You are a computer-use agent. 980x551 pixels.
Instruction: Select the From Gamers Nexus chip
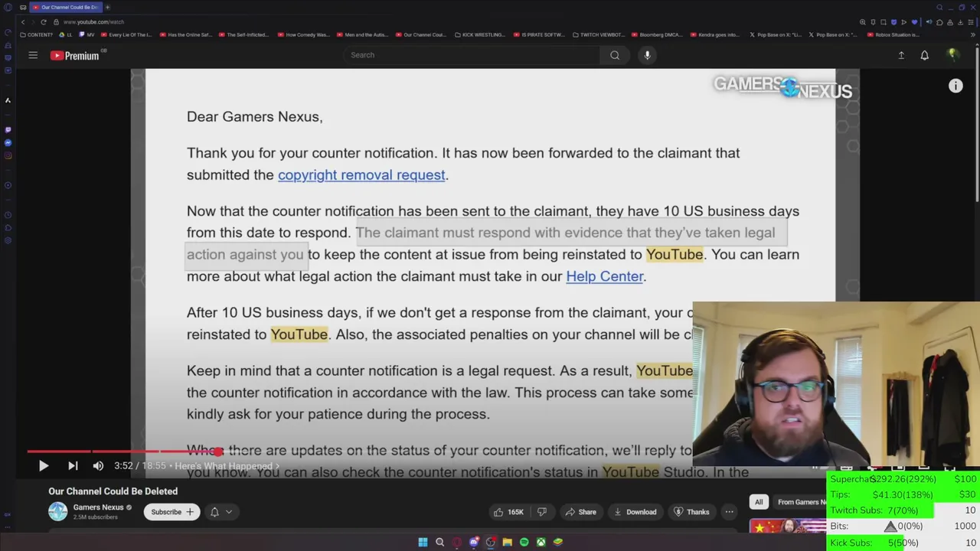(799, 502)
